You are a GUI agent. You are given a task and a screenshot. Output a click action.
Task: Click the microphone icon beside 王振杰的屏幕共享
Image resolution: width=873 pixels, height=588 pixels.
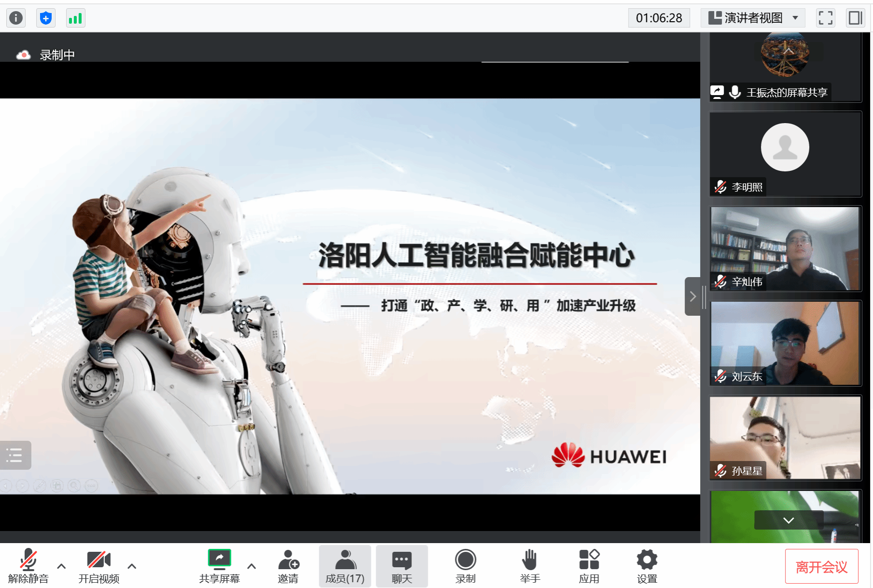(735, 92)
